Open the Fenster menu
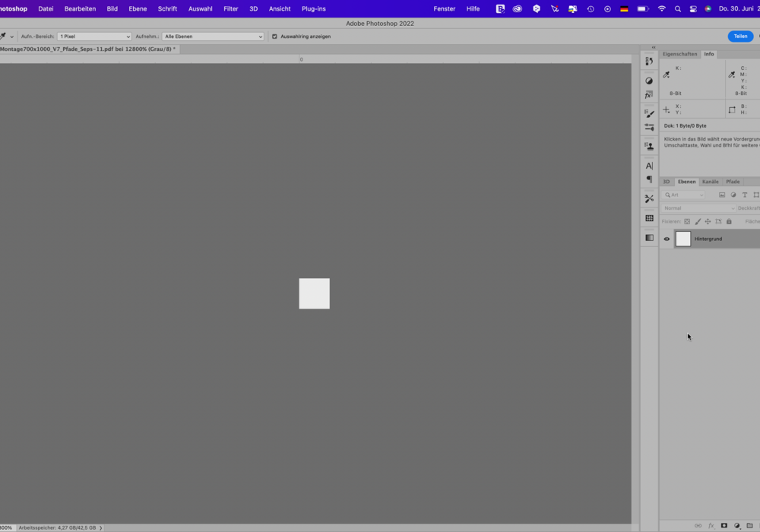This screenshot has height=532, width=760. pyautogui.click(x=445, y=8)
